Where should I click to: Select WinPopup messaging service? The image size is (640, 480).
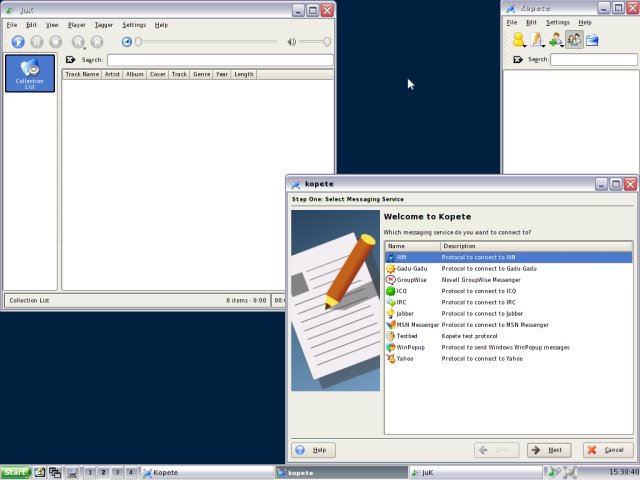click(x=509, y=347)
